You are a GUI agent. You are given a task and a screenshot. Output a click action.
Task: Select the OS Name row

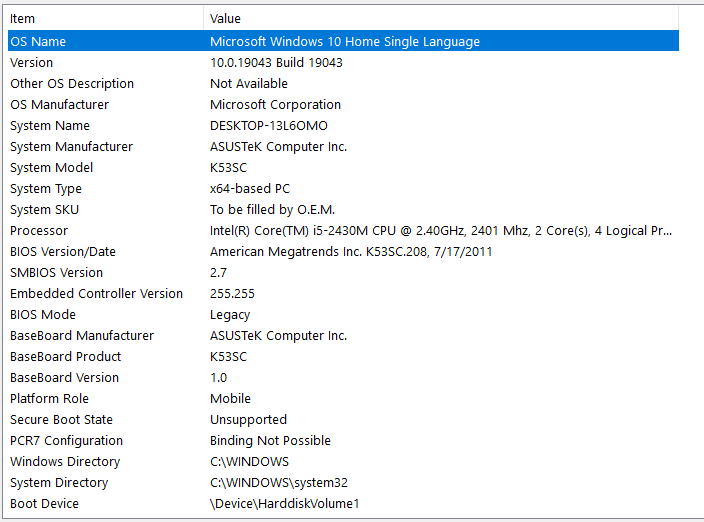[x=343, y=41]
